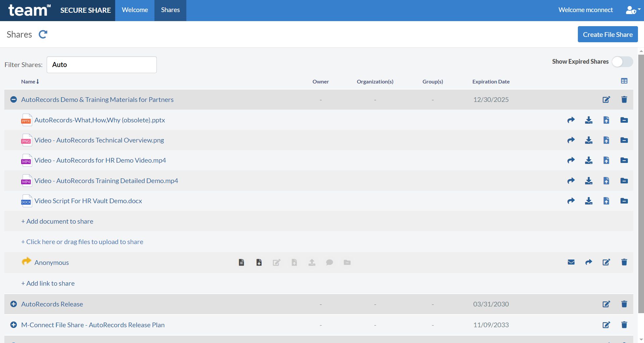
Task: Upload new version of Training Detailed Demo.mp4
Action: (606, 181)
